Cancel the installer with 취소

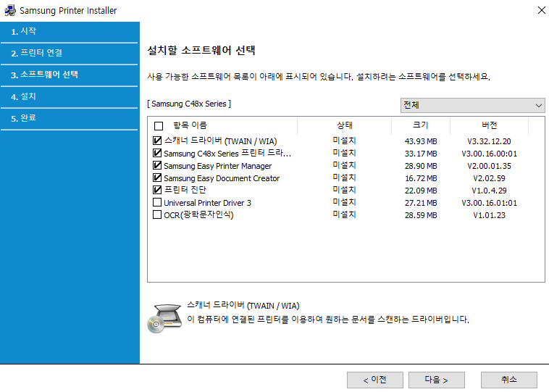(x=509, y=380)
